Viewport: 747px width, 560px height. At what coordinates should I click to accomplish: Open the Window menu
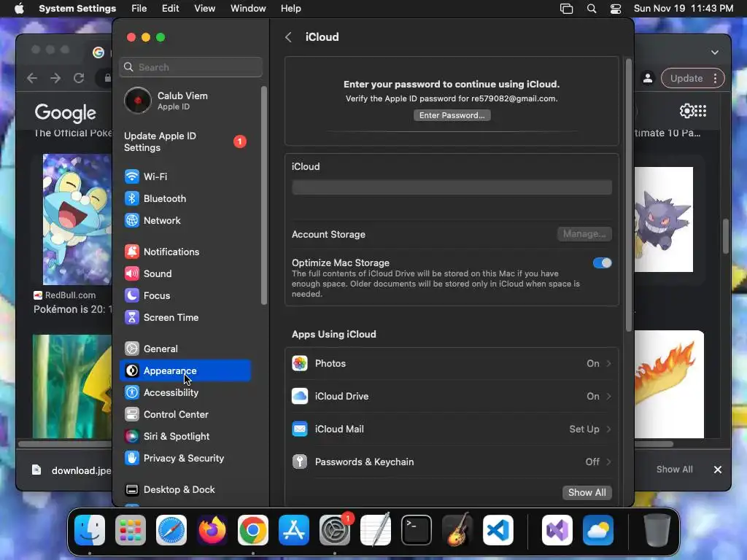coord(248,9)
